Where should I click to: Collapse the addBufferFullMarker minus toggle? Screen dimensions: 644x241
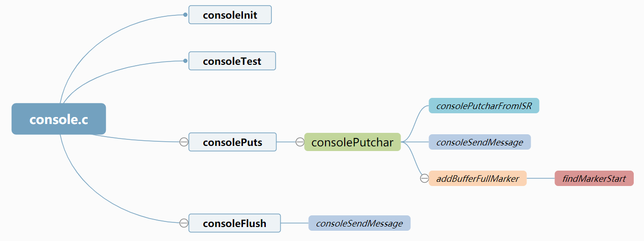(x=424, y=178)
